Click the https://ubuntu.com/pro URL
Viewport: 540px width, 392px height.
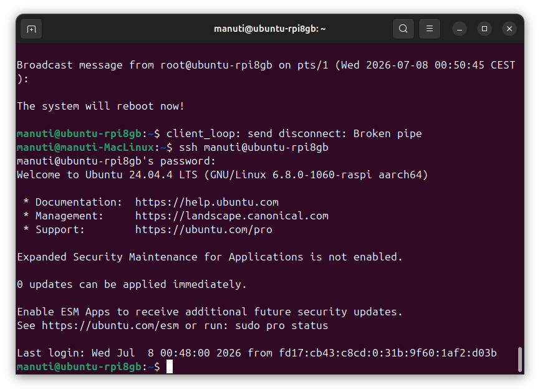tap(203, 230)
